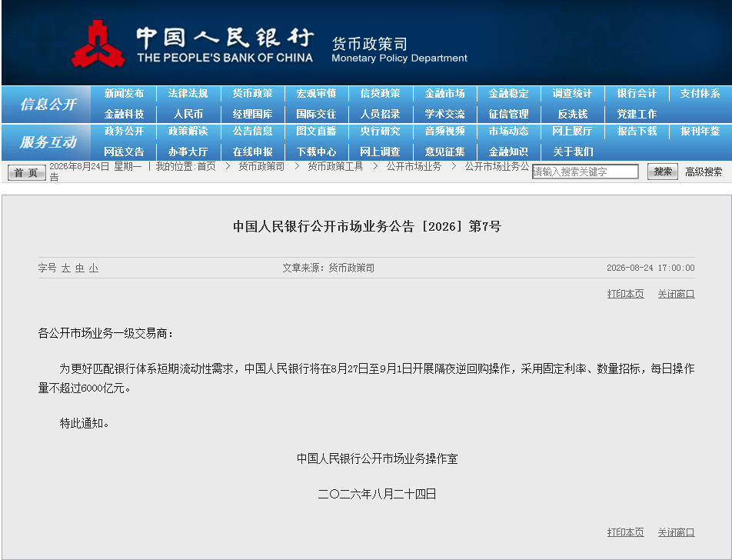Viewport: 732px width, 560px height.
Task: Click the 首页 home button
Action: coord(27,172)
